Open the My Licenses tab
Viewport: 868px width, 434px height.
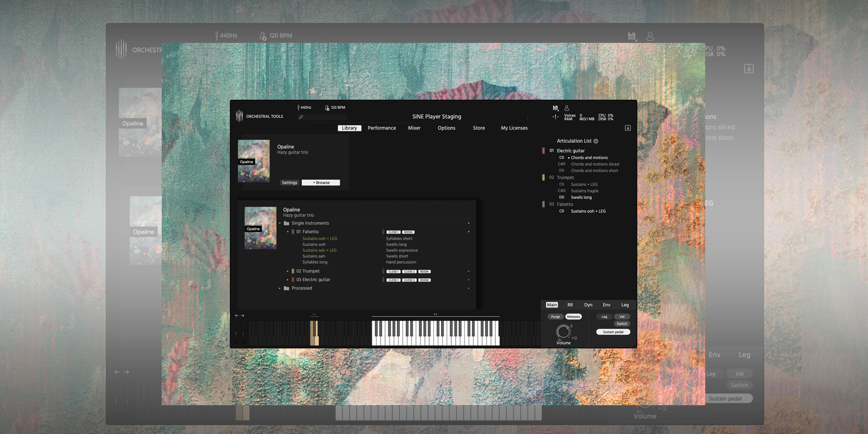(514, 128)
